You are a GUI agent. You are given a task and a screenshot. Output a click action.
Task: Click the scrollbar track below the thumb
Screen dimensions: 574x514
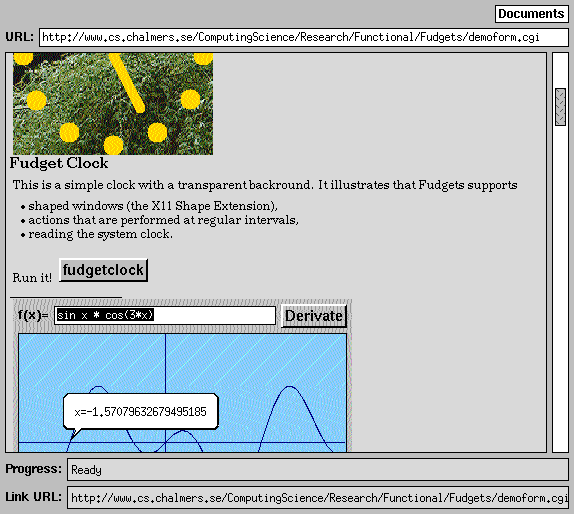(560, 289)
